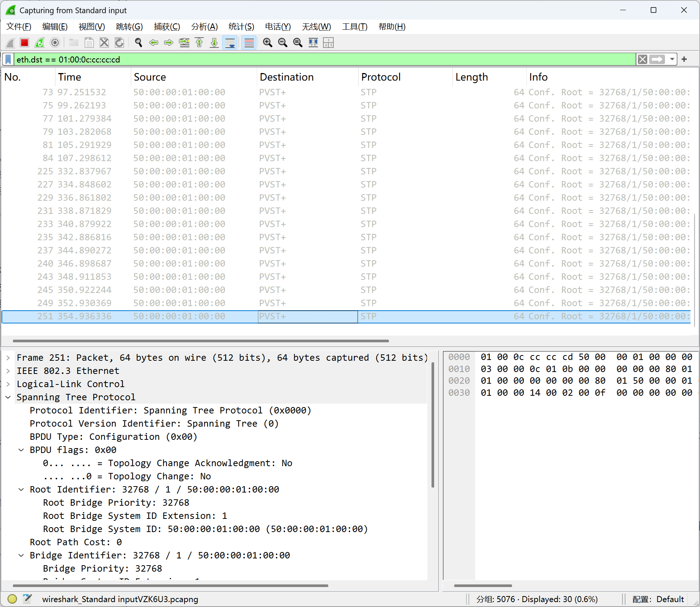This screenshot has height=607, width=700.
Task: Open the display filter bookmark menu
Action: (8, 59)
